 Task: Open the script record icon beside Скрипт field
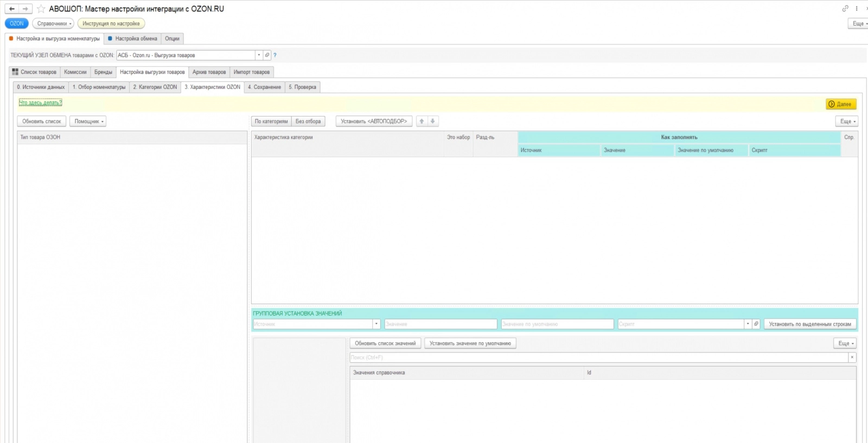click(756, 324)
